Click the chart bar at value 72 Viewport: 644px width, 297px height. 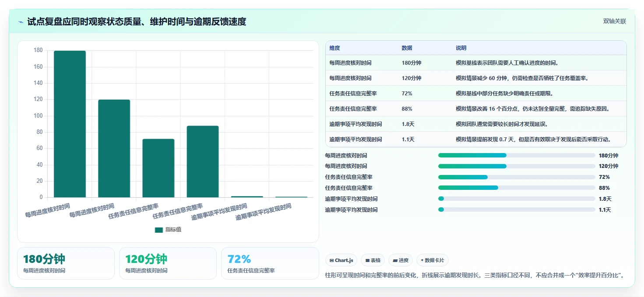158,168
